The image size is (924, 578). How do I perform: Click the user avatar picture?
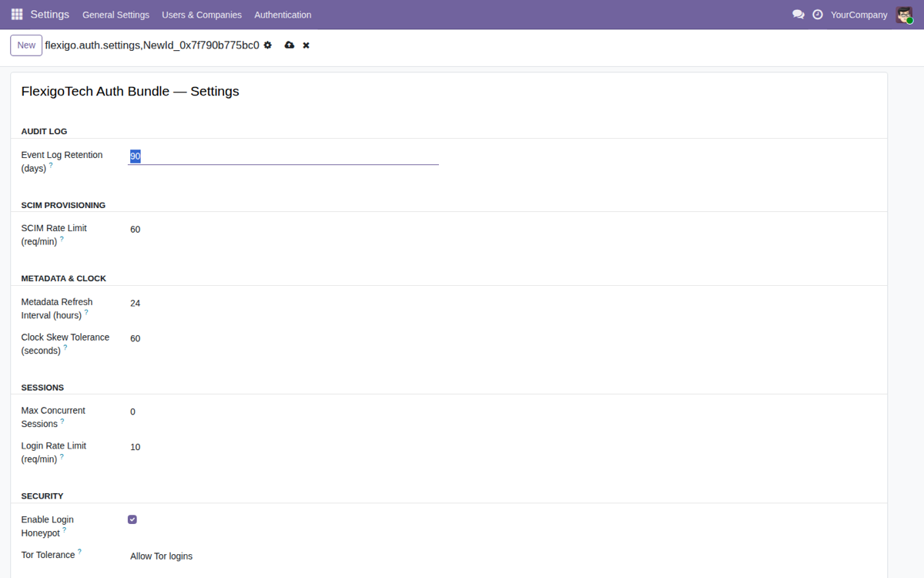904,15
